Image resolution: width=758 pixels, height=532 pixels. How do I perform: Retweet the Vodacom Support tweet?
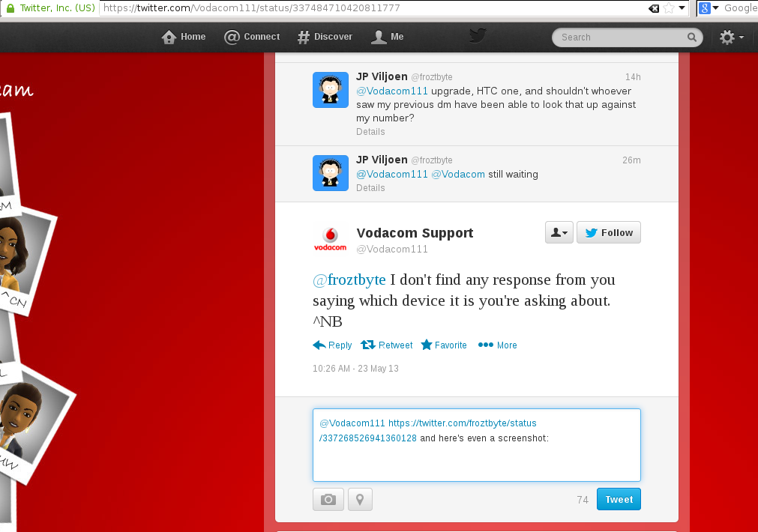pyautogui.click(x=387, y=345)
